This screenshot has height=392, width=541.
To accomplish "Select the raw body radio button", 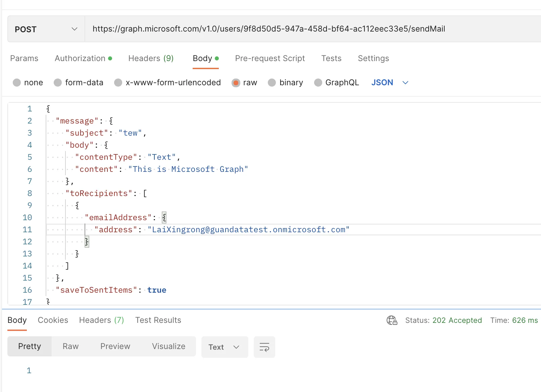I will pyautogui.click(x=236, y=83).
